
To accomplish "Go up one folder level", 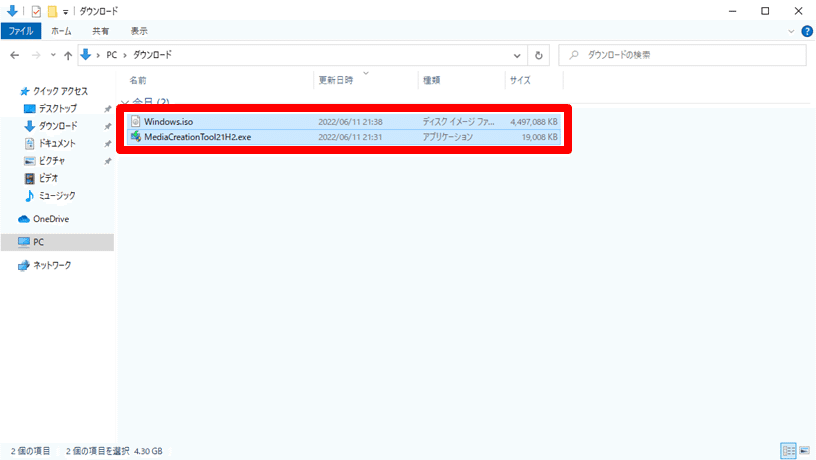I will pos(68,55).
